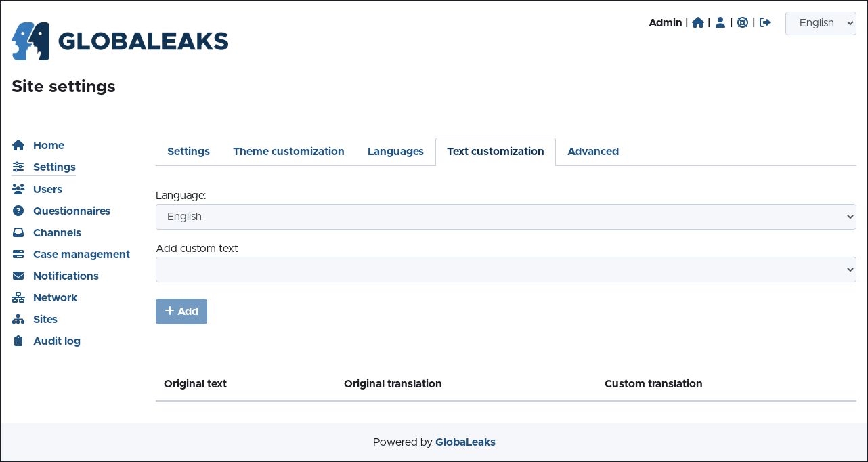The height and width of the screenshot is (462, 868).
Task: Switch to the Advanced tab
Action: coord(593,152)
